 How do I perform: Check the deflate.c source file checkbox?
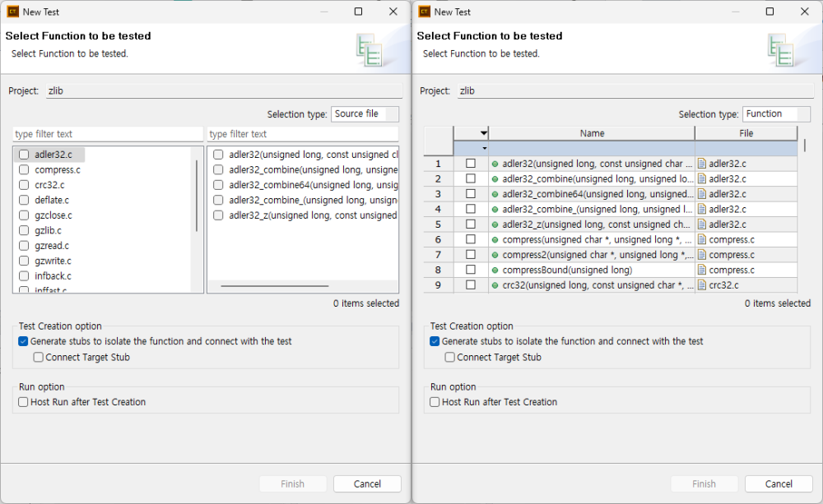point(24,200)
